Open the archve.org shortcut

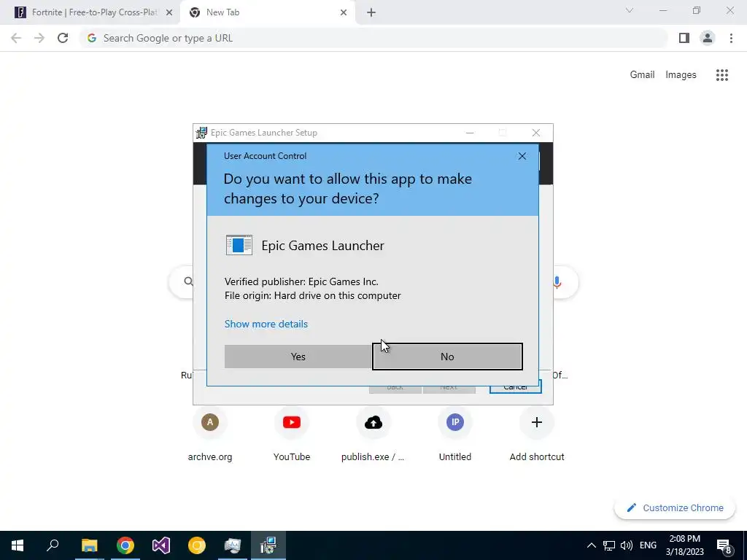click(210, 435)
